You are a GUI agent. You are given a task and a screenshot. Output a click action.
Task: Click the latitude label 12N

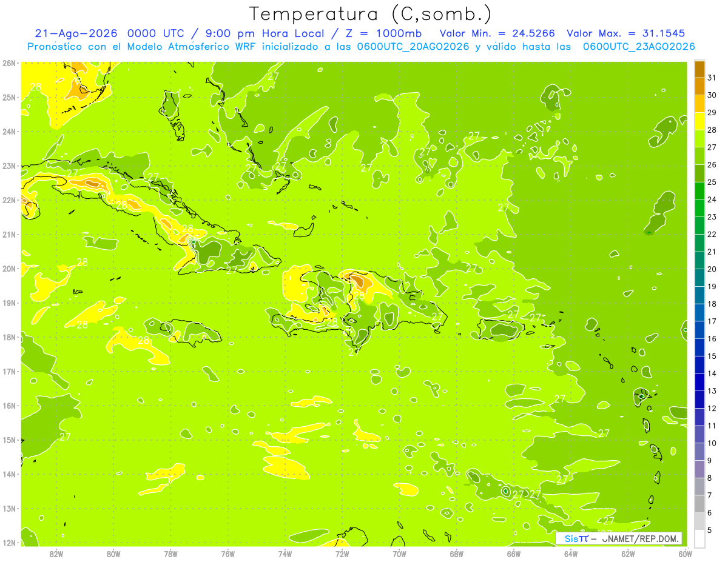pyautogui.click(x=9, y=543)
